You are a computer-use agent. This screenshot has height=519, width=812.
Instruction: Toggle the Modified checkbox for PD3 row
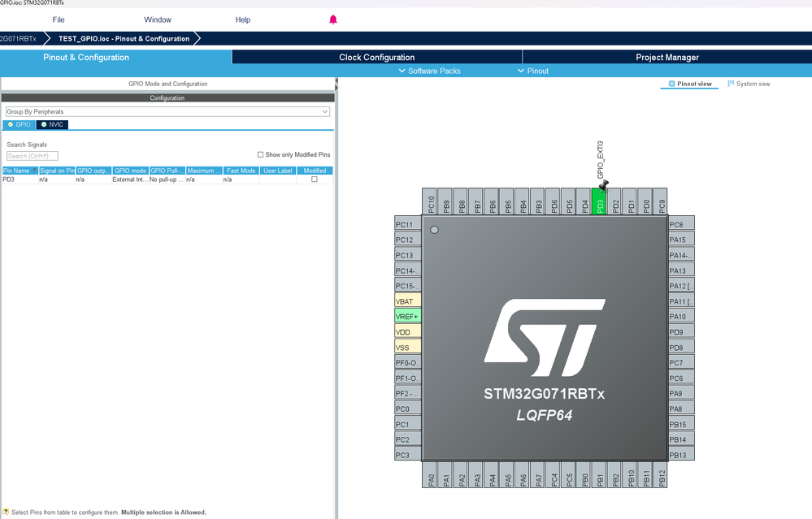315,179
